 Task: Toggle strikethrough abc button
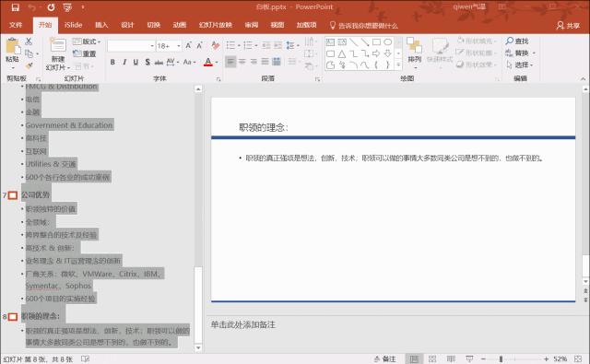click(159, 62)
